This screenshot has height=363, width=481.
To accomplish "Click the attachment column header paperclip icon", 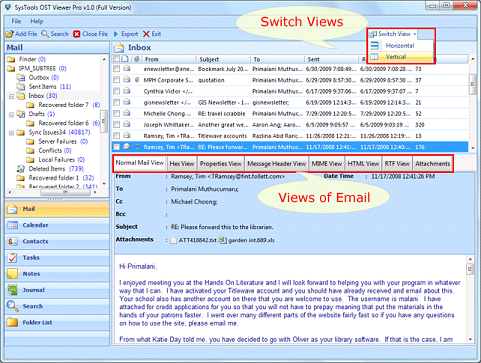I will coord(137,59).
